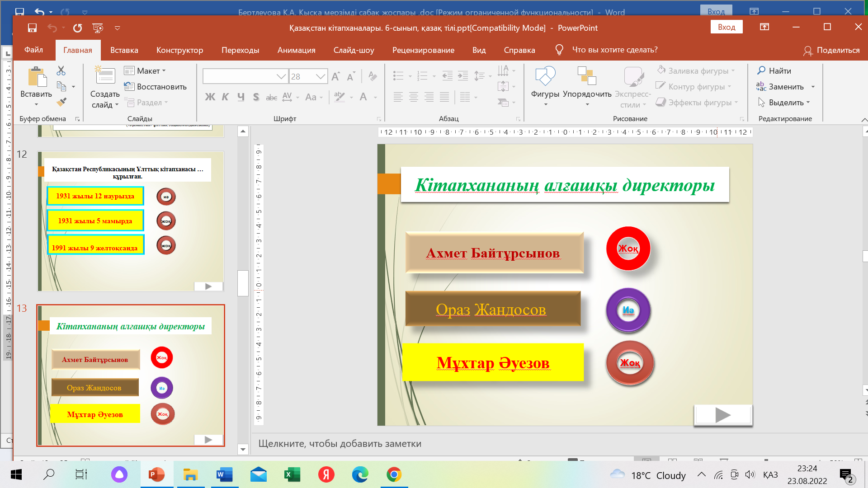
Task: Switch to the Анимация ribbon tab
Action: tap(296, 50)
